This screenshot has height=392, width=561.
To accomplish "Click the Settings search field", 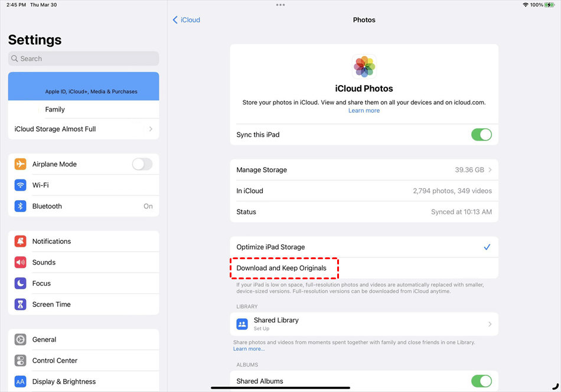I will [x=83, y=58].
